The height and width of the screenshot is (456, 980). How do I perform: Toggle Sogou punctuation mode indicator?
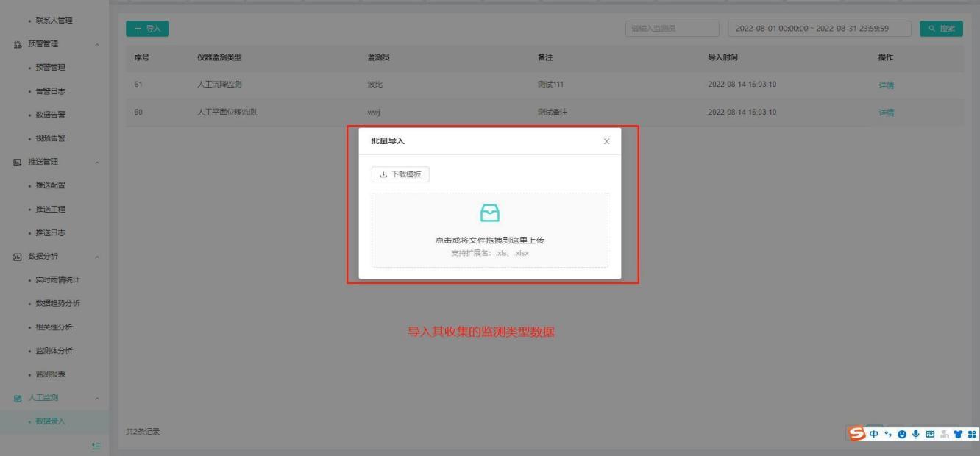coord(887,434)
